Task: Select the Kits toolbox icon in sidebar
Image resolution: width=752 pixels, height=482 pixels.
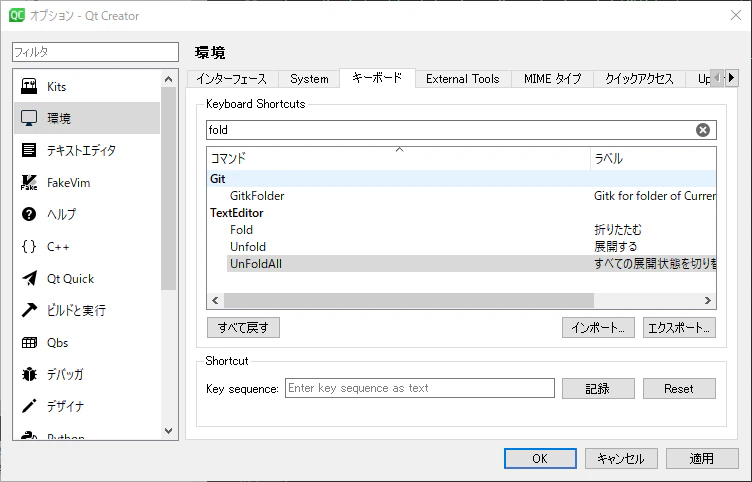Action: 29,86
